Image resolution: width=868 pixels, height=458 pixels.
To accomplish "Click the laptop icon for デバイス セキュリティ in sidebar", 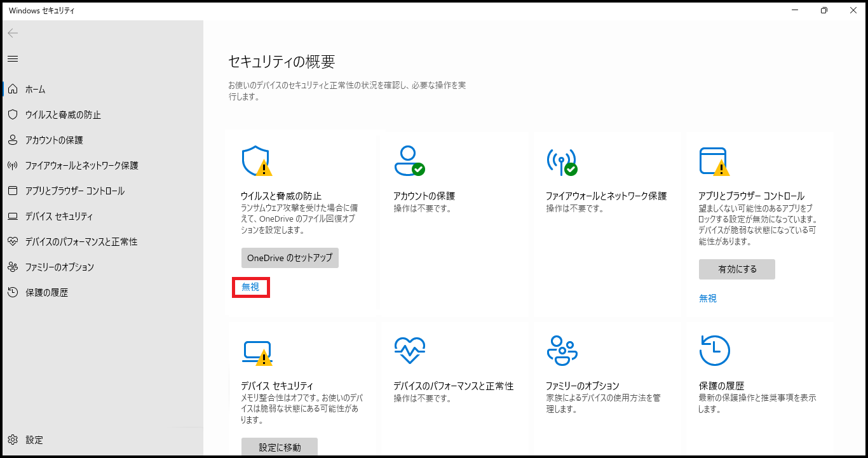I will (x=12, y=216).
